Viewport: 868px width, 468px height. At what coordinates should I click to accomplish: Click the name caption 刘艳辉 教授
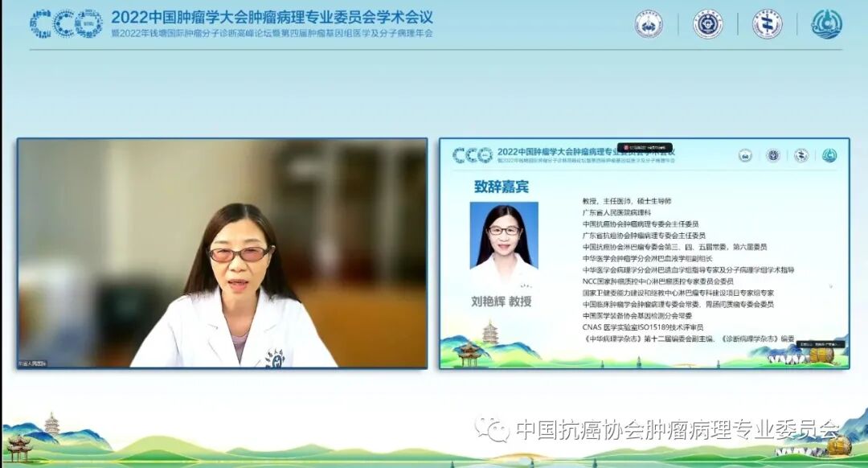coord(502,302)
